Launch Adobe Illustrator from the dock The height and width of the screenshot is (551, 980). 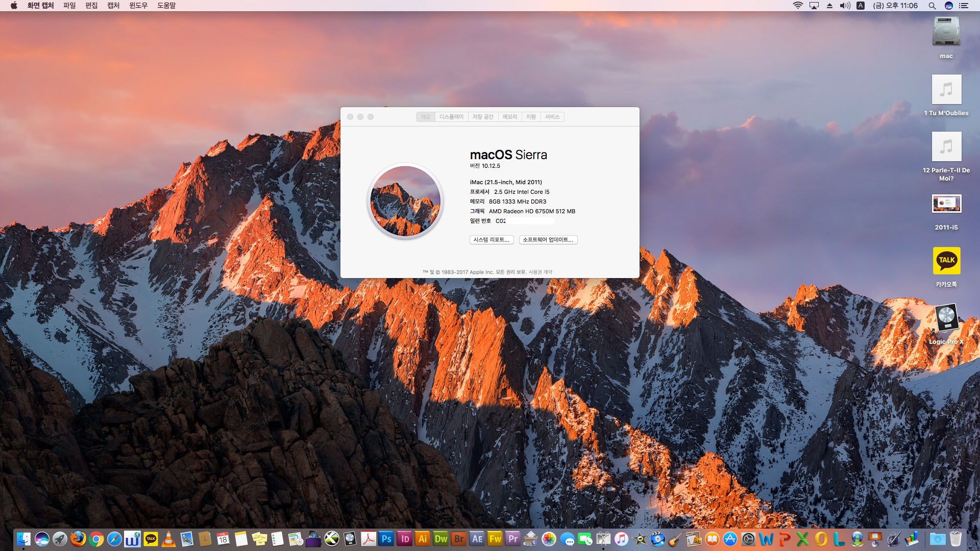pos(423,539)
